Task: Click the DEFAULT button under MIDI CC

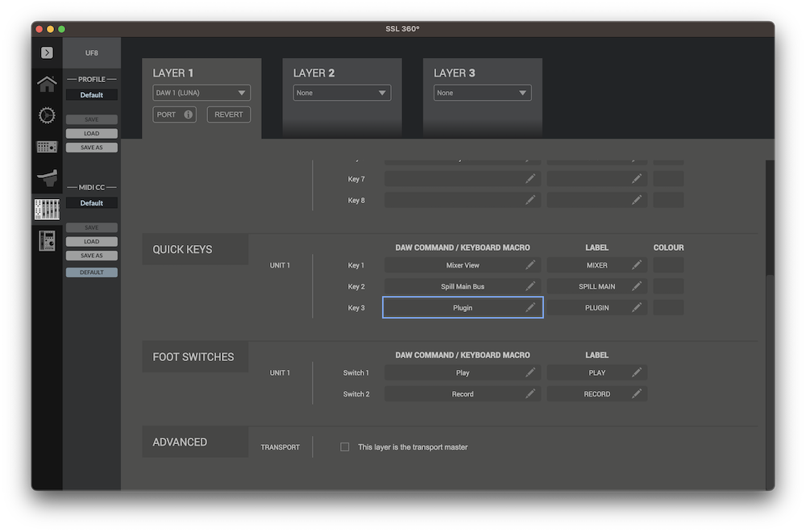Action: [x=92, y=272]
